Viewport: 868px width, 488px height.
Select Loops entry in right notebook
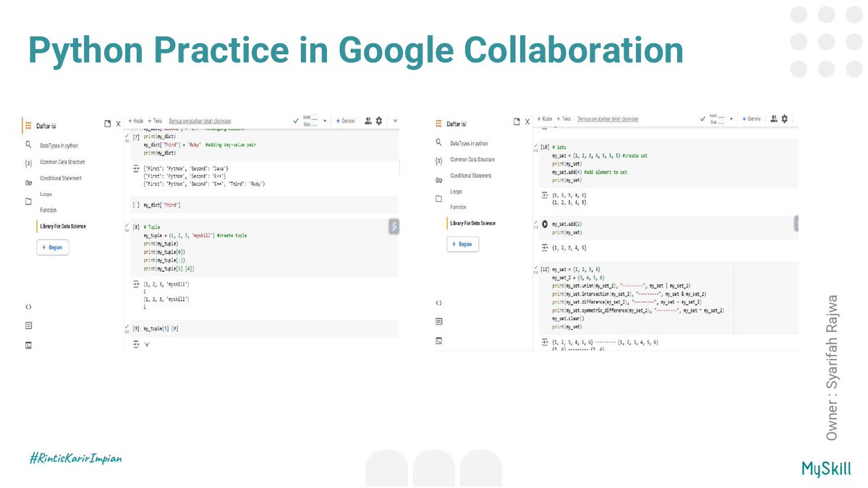coord(456,192)
